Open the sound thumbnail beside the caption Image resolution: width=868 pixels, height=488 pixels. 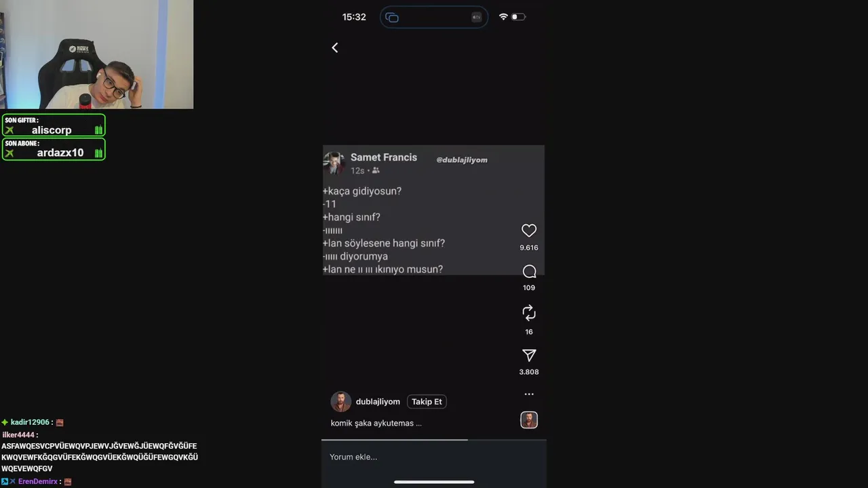pyautogui.click(x=529, y=420)
